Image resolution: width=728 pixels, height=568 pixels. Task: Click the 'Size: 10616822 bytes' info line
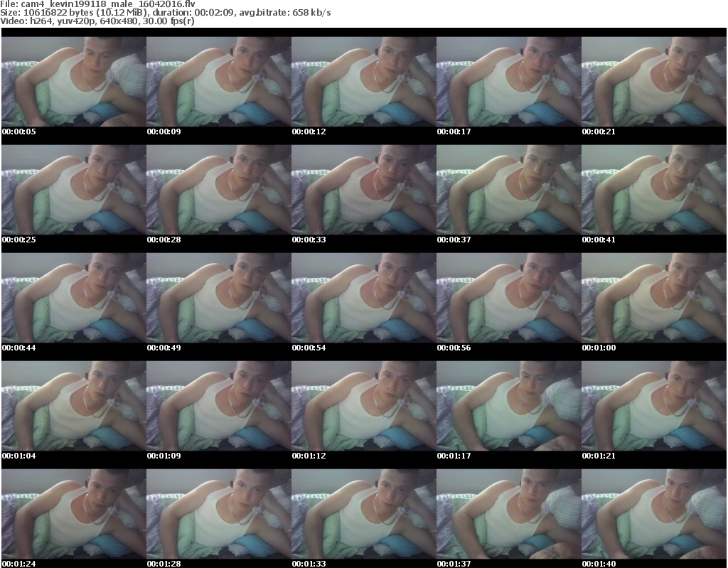click(x=165, y=13)
